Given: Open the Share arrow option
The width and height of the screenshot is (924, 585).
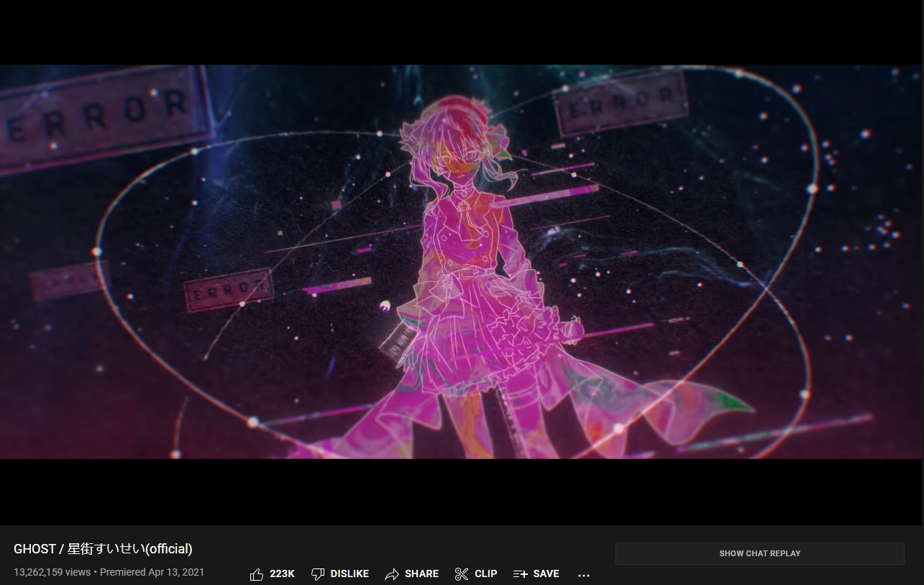Looking at the screenshot, I should click(392, 574).
